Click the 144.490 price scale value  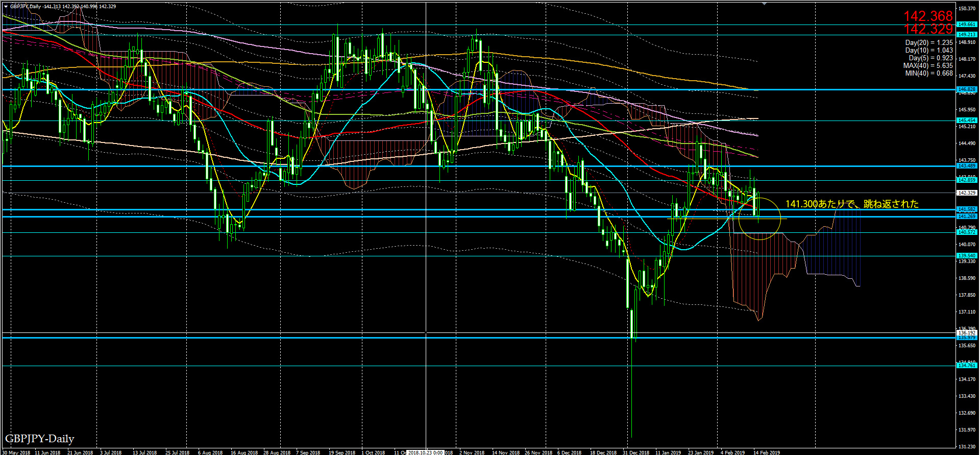pyautogui.click(x=967, y=143)
